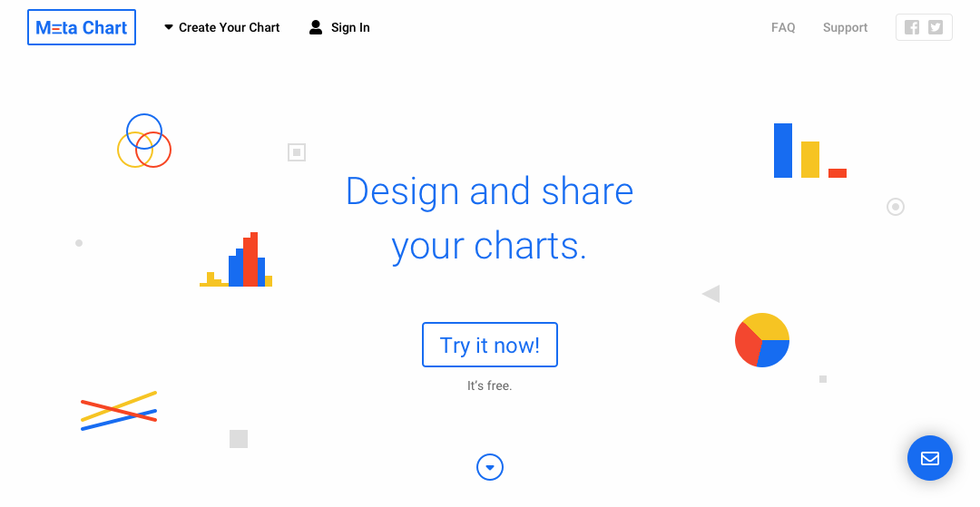980x507 pixels.
Task: Go to the Support page
Action: point(845,27)
